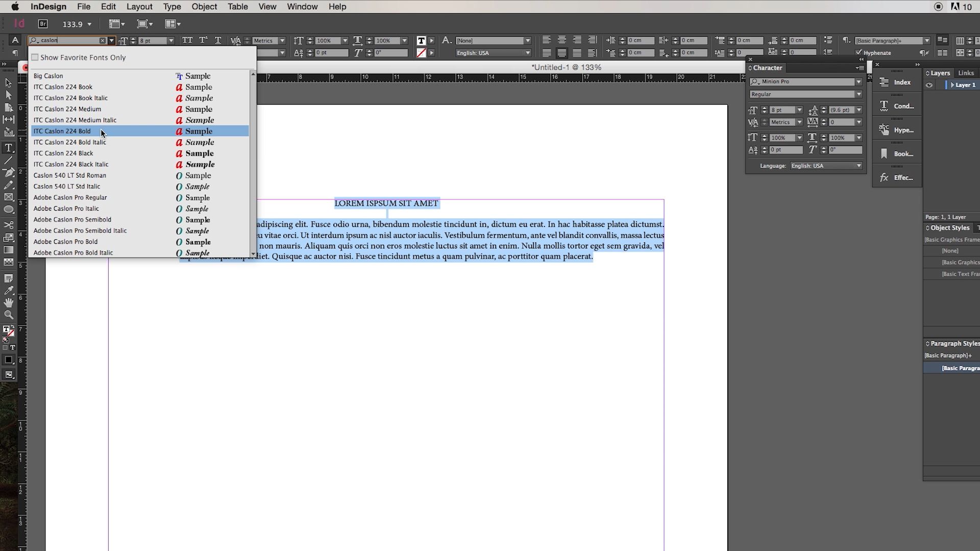This screenshot has height=551, width=980.
Task: Select the Rectangle Frame tool
Action: [8, 197]
